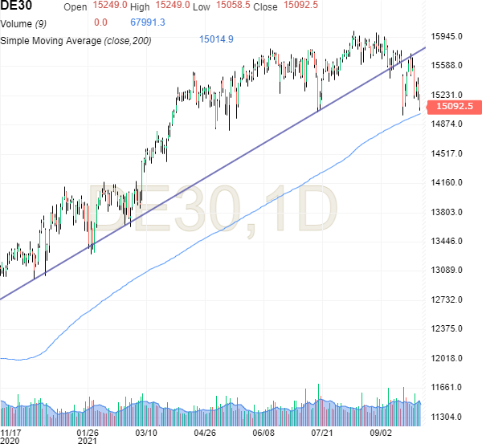
Task: Click the SMA value 15014.9
Action: click(x=216, y=39)
